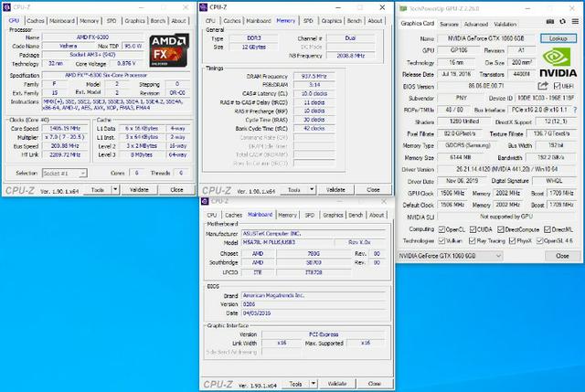Click title bar icon of CPU-Z Memory window
The width and height of the screenshot is (585, 392).
click(204, 7)
